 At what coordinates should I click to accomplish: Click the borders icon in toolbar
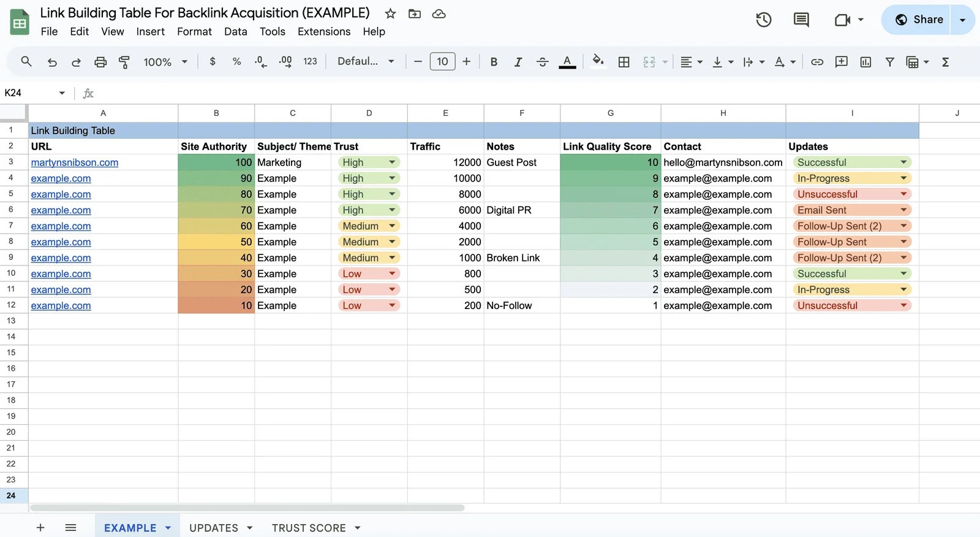[x=624, y=62]
